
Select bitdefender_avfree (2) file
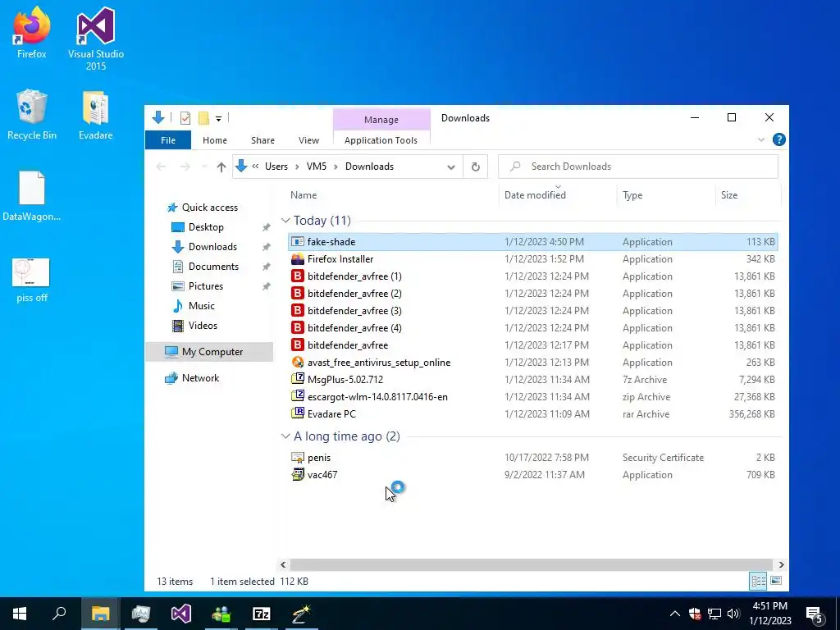[x=532, y=294]
